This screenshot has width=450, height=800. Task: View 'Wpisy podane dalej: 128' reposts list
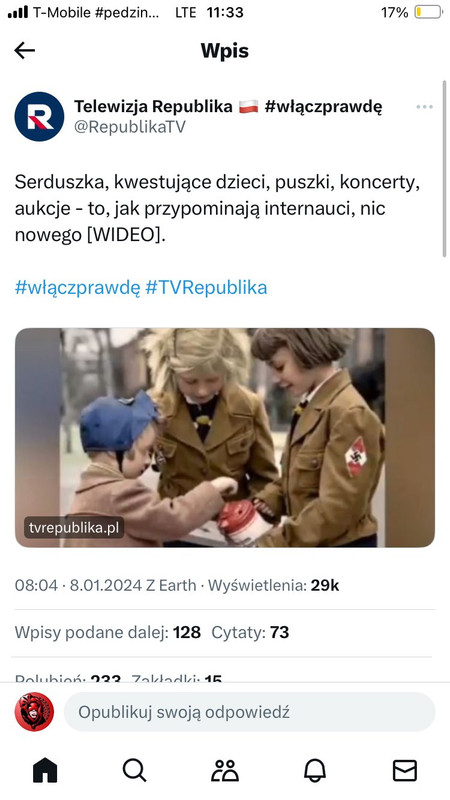(108, 633)
